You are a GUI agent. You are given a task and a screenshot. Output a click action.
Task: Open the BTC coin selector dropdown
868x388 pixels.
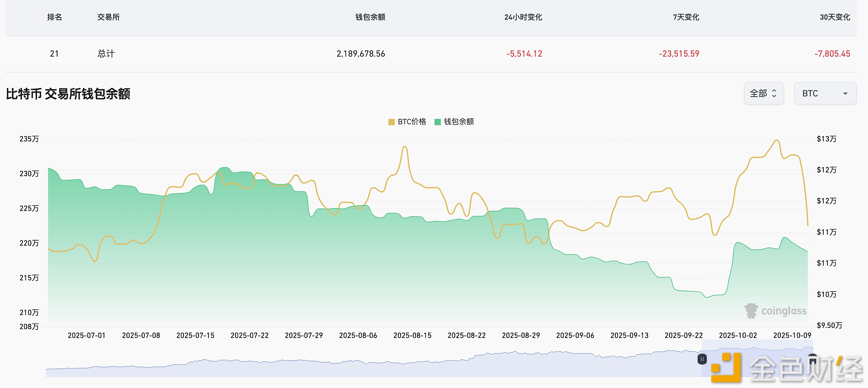click(825, 93)
